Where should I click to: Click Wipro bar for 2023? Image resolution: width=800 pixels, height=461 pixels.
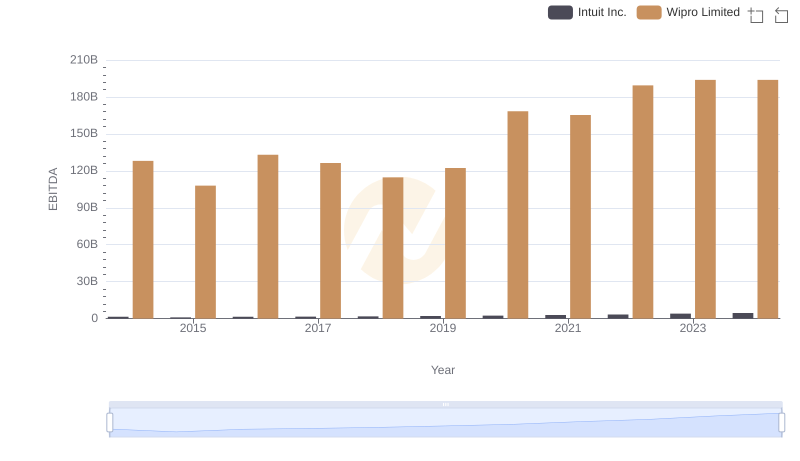click(x=706, y=199)
